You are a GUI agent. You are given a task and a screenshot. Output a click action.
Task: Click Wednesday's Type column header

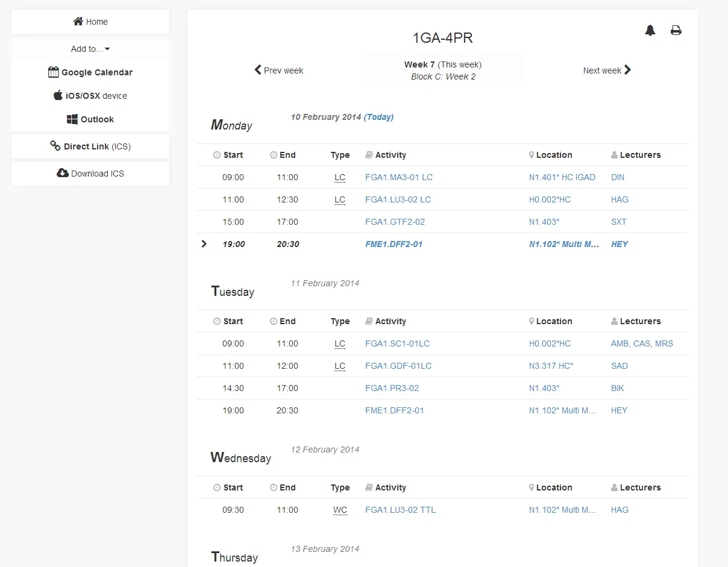click(340, 487)
